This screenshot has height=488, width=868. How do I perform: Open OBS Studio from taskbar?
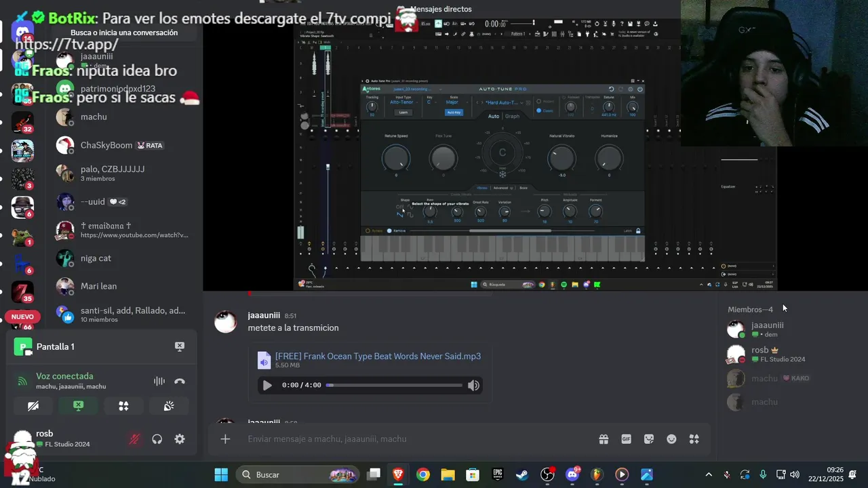(x=547, y=474)
